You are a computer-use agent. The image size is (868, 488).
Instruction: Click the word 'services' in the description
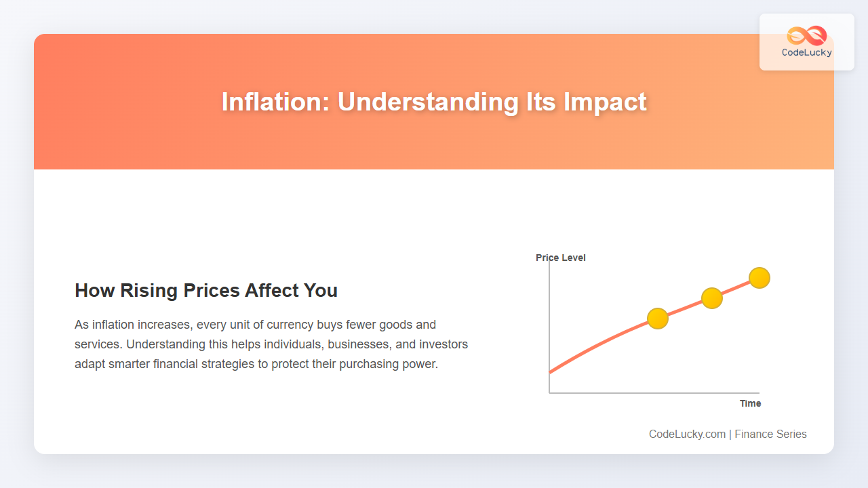[x=98, y=344]
